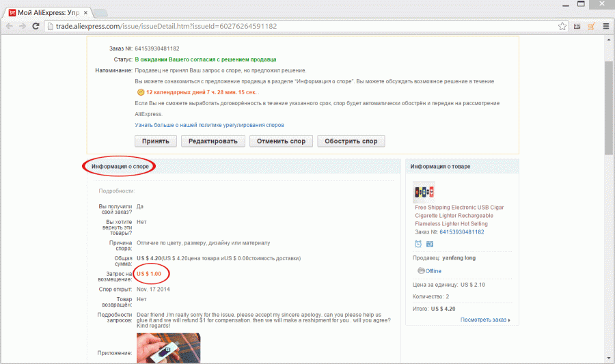
Task: Click the Обострить спор button
Action: (x=351, y=141)
